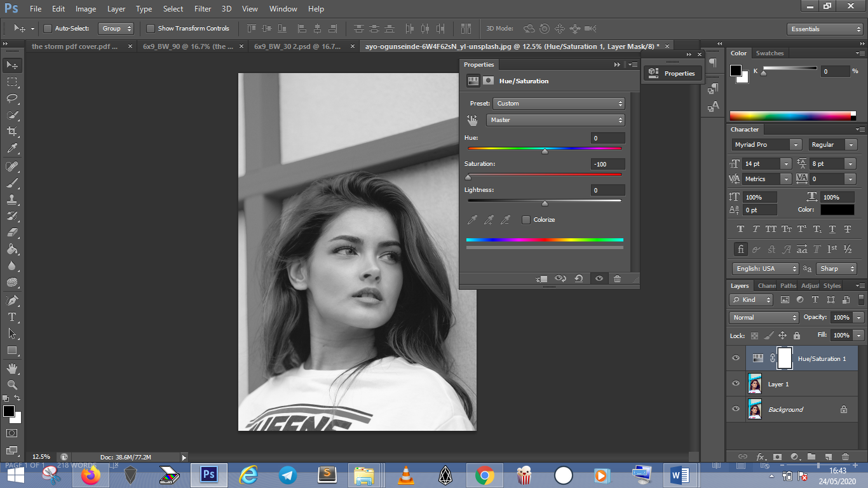Open the Layer menu
The width and height of the screenshot is (868, 488).
click(116, 9)
